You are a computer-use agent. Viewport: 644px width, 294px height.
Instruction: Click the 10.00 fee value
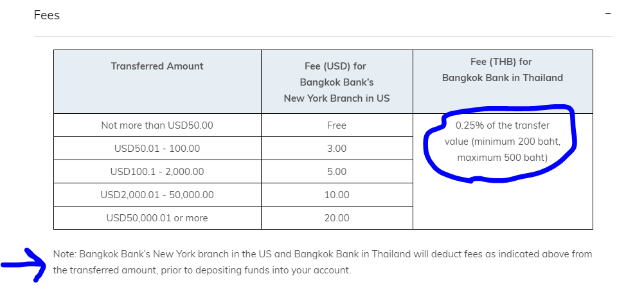point(337,194)
